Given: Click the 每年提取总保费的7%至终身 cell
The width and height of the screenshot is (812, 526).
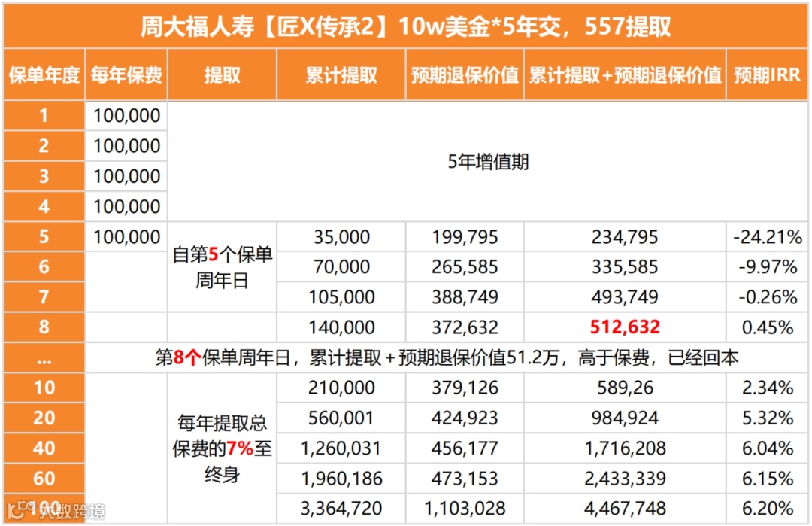Looking at the screenshot, I should (x=222, y=448).
